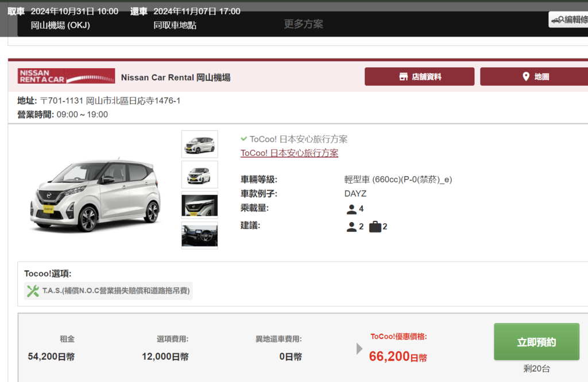Select 更多方案 in the top bar
588x382 pixels.
click(x=303, y=24)
